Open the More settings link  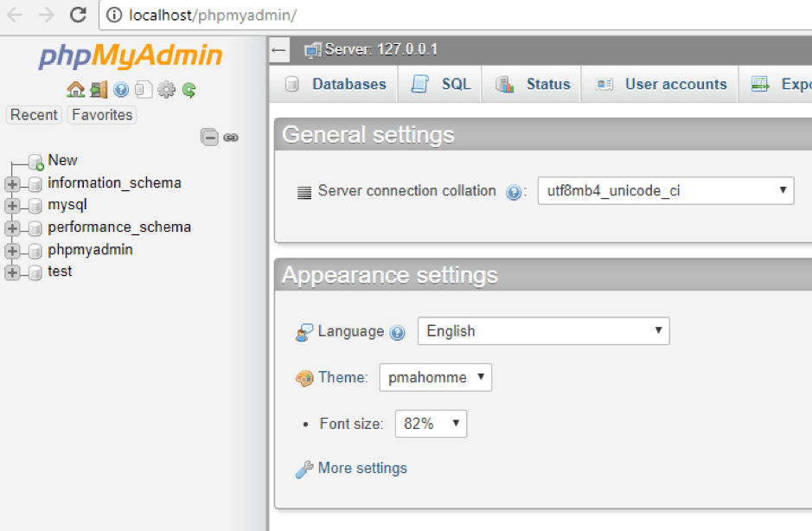pyautogui.click(x=362, y=468)
